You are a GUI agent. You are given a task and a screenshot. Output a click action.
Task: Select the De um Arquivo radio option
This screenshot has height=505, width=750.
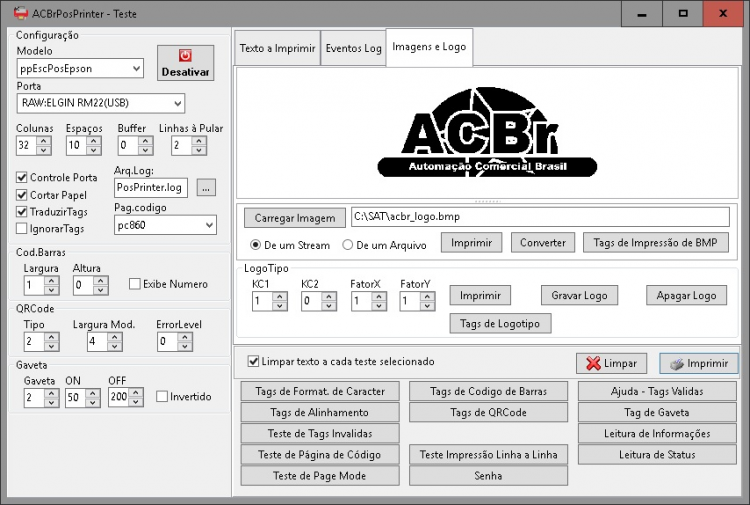pyautogui.click(x=348, y=245)
